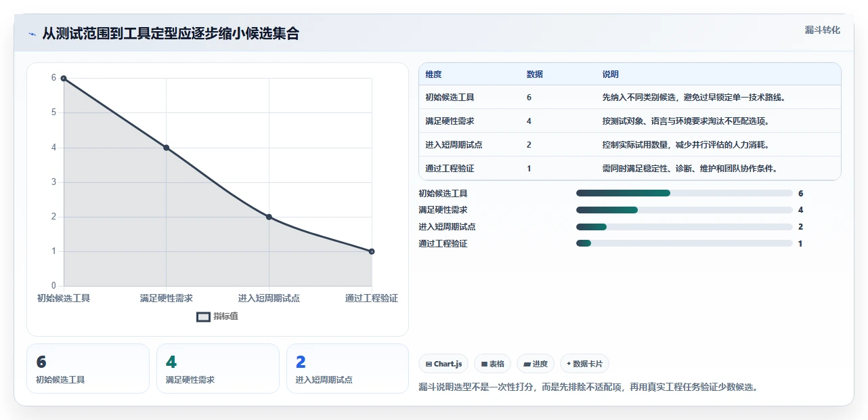Viewport: 868px width, 420px height.
Task: Select the Chart.js tag chip
Action: point(443,364)
